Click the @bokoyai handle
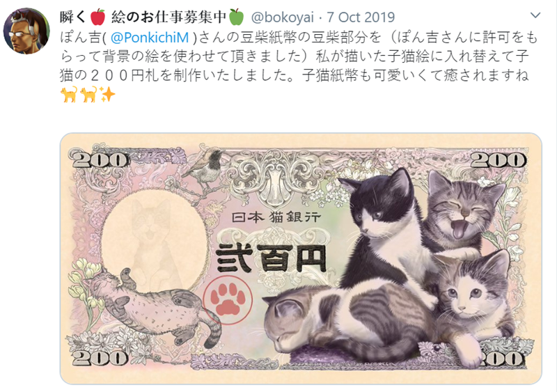Image resolution: width=557 pixels, height=392 pixels. (x=283, y=17)
